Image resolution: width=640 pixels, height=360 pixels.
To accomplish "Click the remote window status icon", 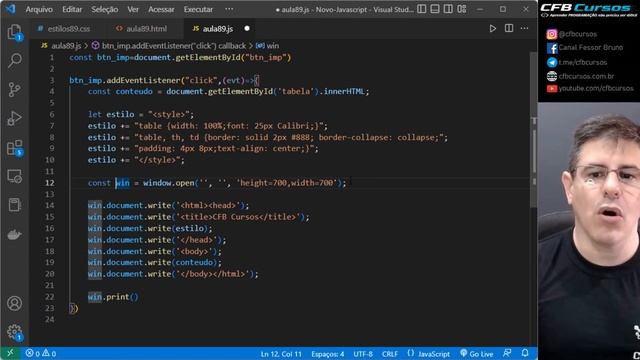I will click(x=10, y=353).
